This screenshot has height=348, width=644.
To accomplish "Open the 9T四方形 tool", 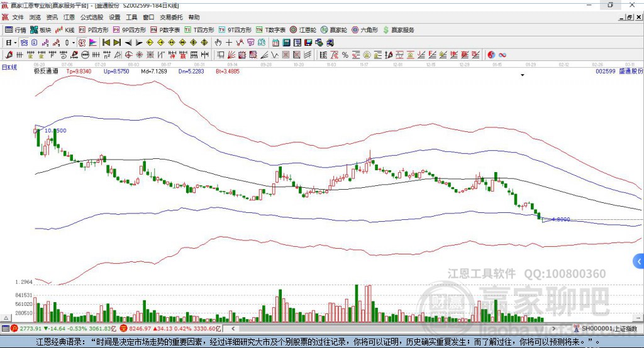I will (x=235, y=30).
